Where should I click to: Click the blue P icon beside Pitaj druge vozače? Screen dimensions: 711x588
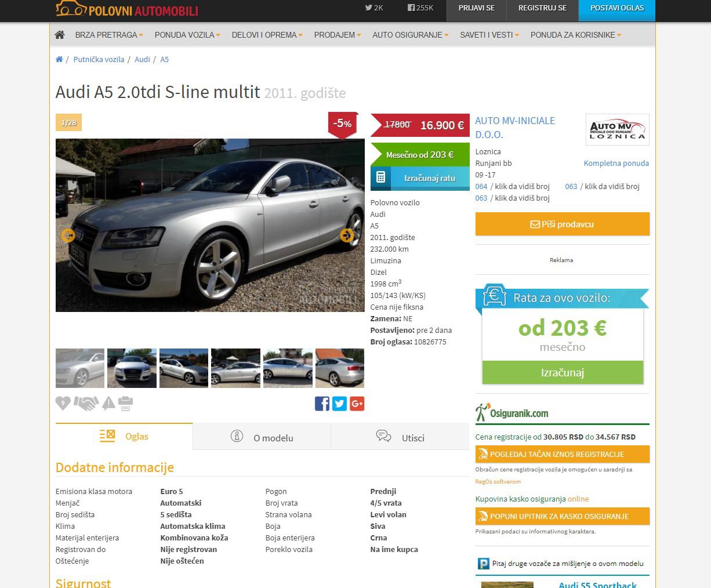pyautogui.click(x=483, y=564)
